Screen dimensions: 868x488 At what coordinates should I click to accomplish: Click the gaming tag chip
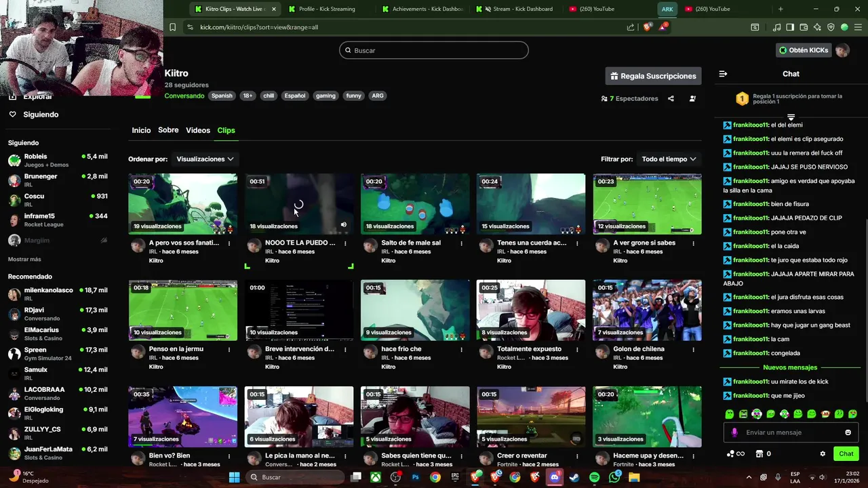point(325,96)
